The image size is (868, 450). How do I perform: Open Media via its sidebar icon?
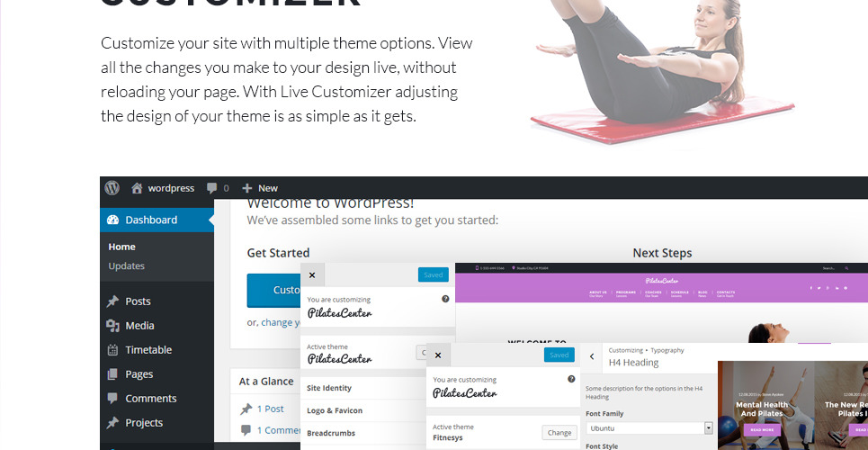click(x=113, y=325)
